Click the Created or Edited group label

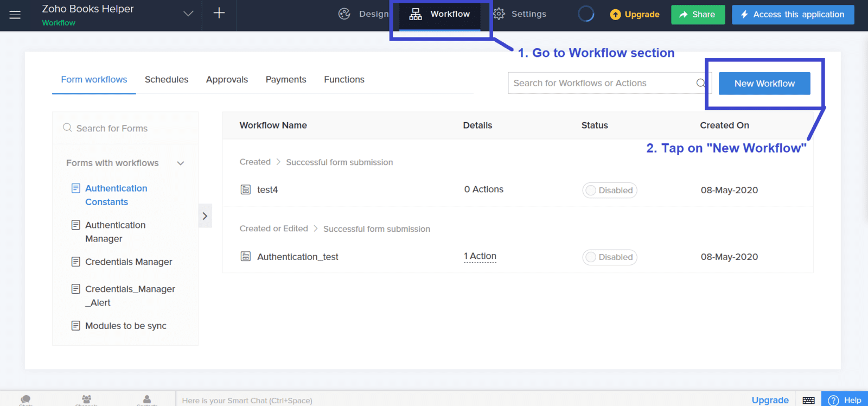[273, 229]
